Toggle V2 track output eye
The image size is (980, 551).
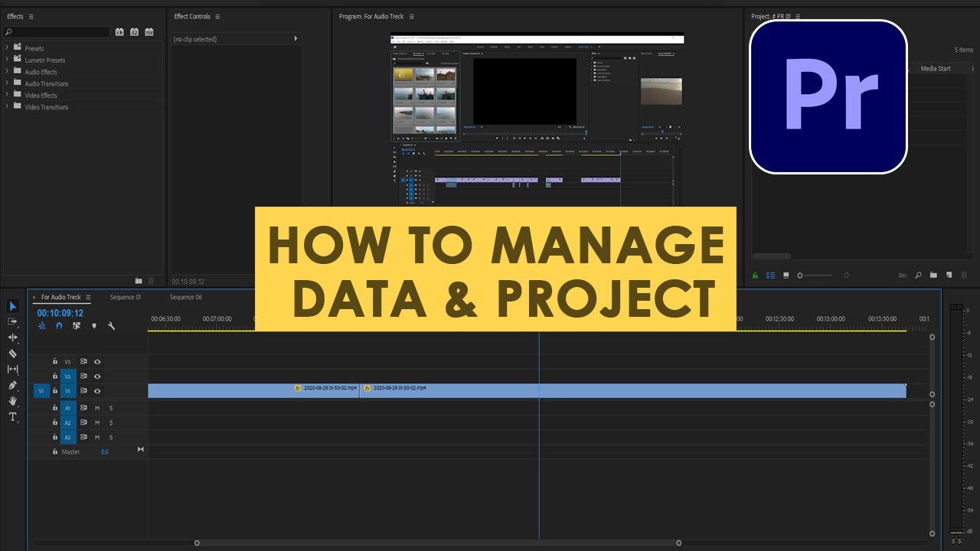(97, 377)
